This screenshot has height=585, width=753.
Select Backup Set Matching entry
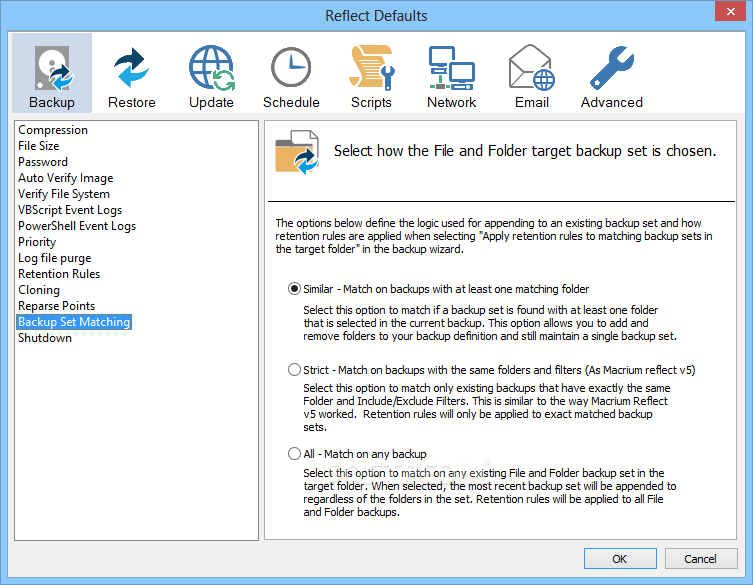(74, 322)
